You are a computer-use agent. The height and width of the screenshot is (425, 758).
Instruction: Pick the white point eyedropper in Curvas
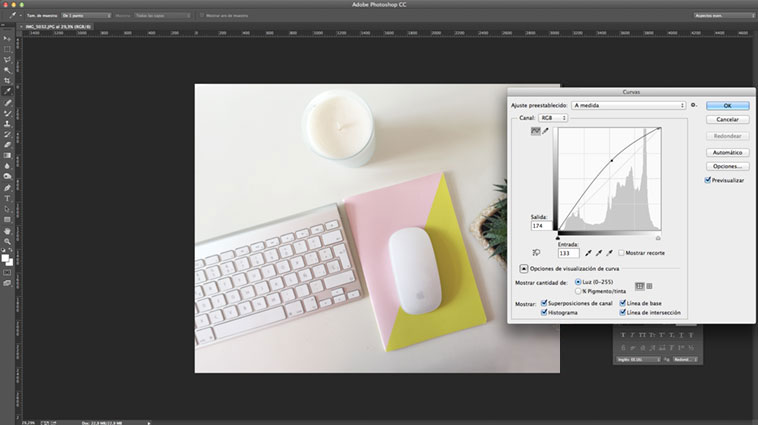point(609,253)
